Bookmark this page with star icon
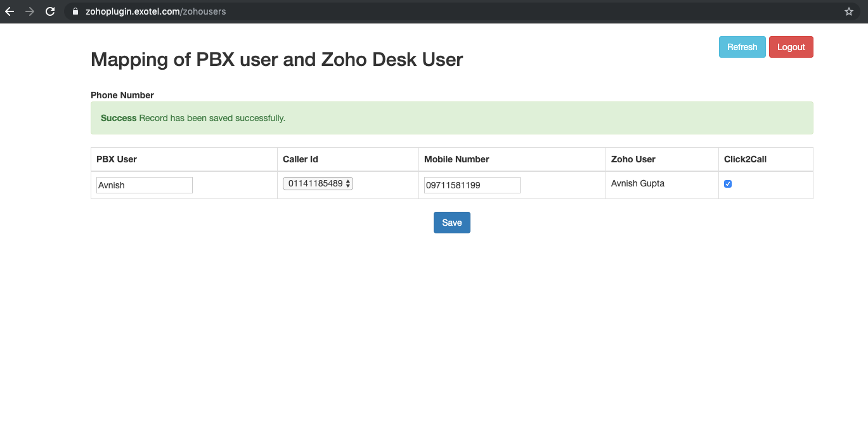This screenshot has width=868, height=435. (849, 11)
